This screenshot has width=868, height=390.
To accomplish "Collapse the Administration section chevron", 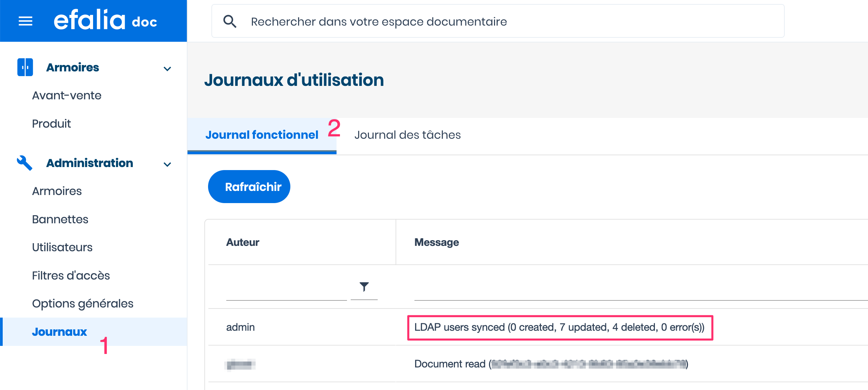I will pyautogui.click(x=167, y=164).
